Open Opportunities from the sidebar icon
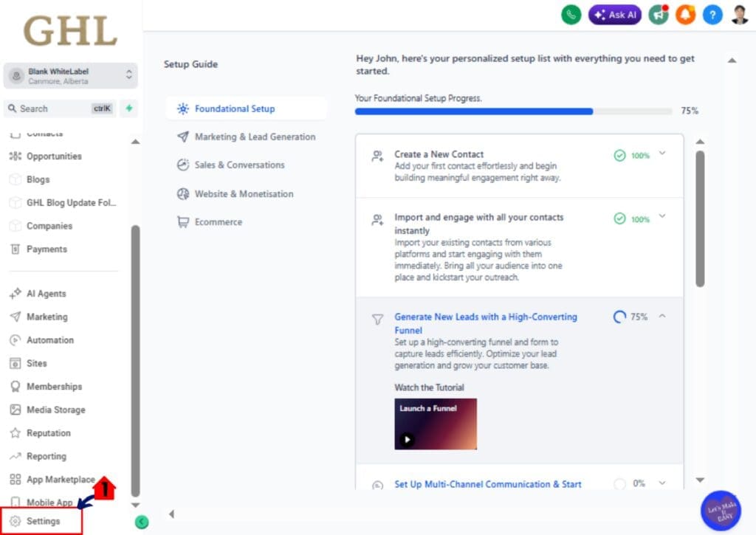The height and width of the screenshot is (535, 756). [16, 156]
